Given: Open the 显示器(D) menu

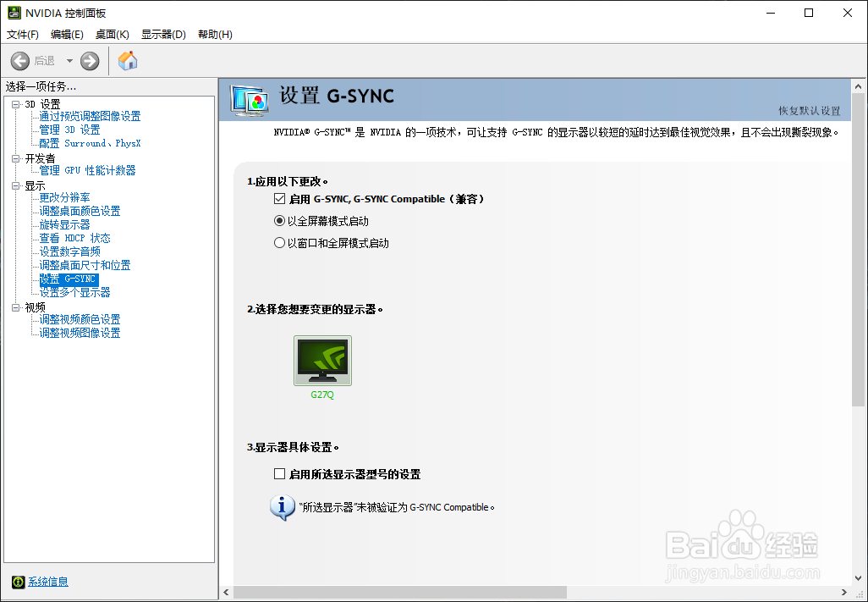Looking at the screenshot, I should coord(163,35).
